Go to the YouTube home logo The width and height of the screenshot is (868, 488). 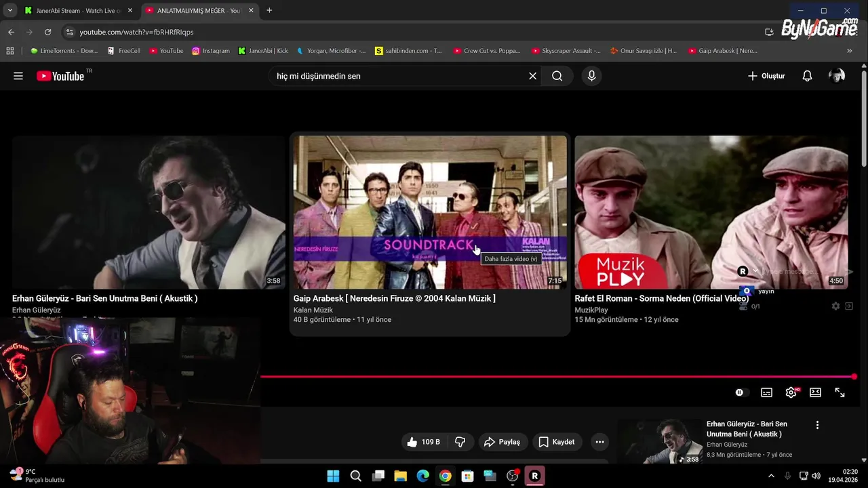61,76
